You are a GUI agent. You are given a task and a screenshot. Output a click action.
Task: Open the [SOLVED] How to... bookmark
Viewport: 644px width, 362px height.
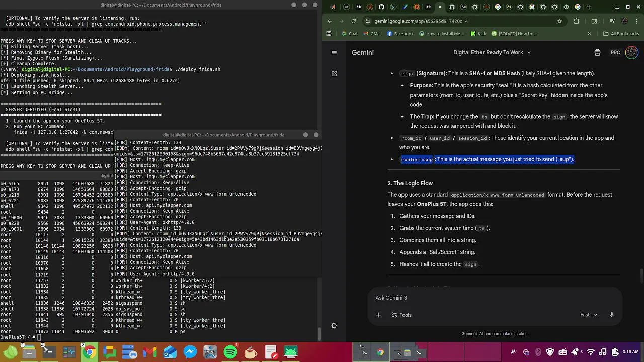tap(514, 34)
